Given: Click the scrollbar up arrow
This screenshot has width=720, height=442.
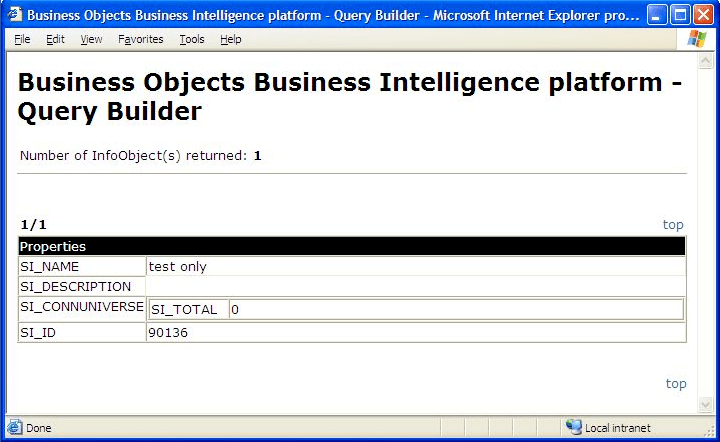Looking at the screenshot, I should tap(705, 61).
